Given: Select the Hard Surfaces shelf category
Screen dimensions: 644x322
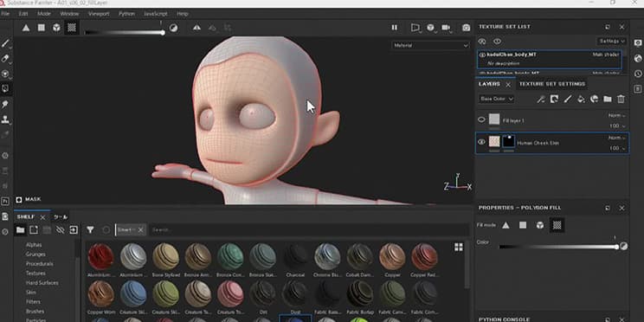Looking at the screenshot, I should [x=42, y=283].
